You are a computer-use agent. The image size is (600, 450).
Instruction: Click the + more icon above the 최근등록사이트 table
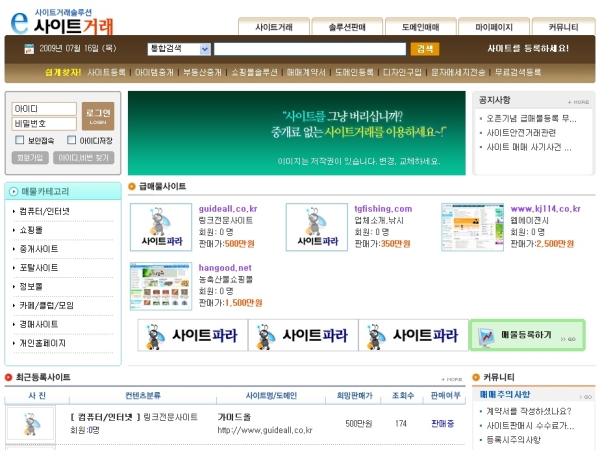pos(453,379)
